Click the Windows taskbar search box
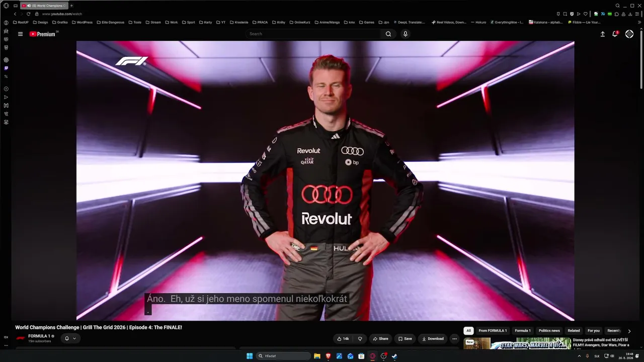The height and width of the screenshot is (362, 644). tap(284, 356)
